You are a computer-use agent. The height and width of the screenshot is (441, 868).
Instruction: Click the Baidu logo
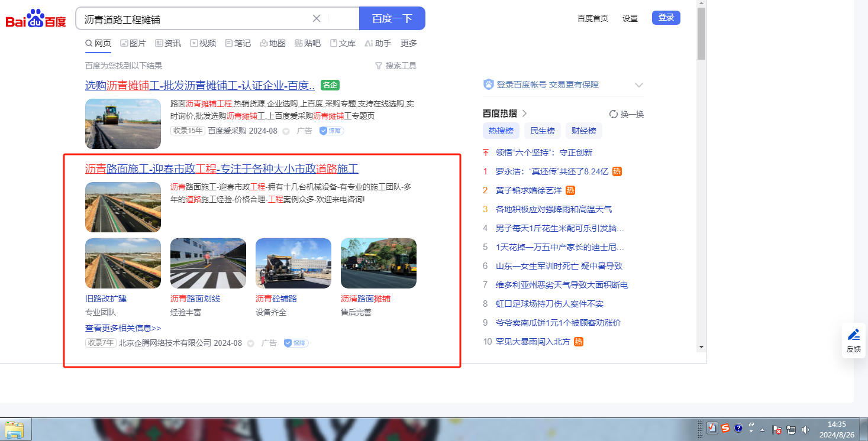(36, 19)
